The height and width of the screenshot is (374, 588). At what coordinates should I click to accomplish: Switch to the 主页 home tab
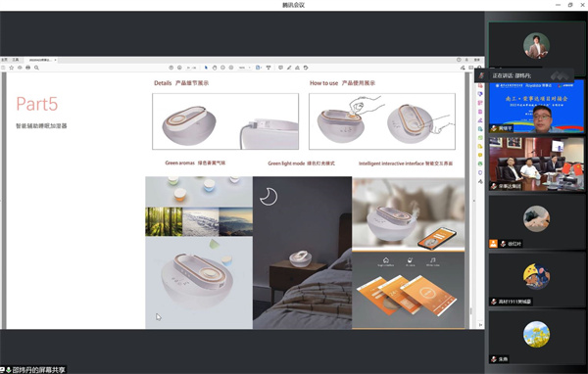pyautogui.click(x=4, y=60)
